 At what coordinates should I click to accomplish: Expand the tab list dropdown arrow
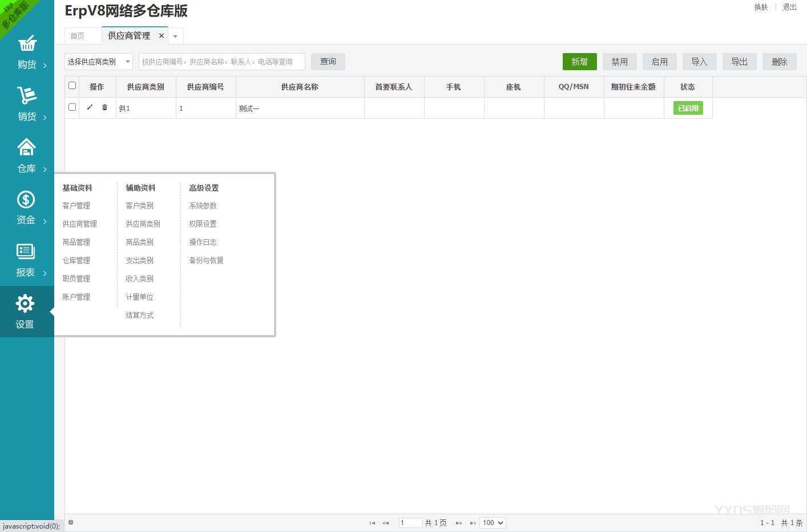[175, 36]
